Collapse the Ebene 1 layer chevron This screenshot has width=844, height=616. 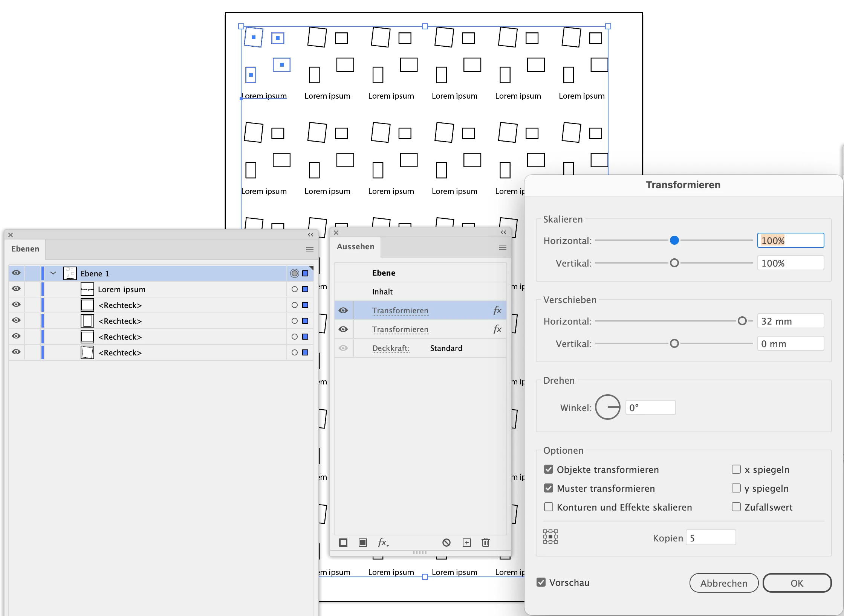(x=53, y=273)
